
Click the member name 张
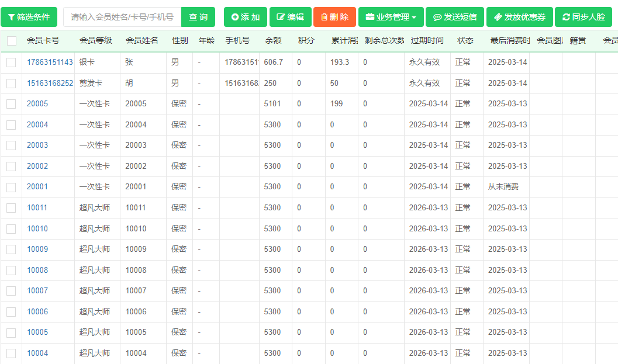pos(129,63)
